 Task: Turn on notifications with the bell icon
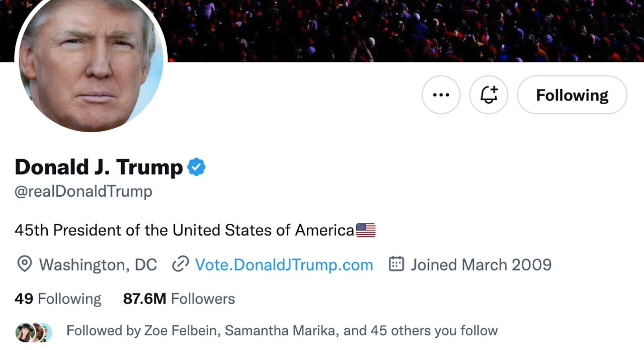pyautogui.click(x=489, y=95)
